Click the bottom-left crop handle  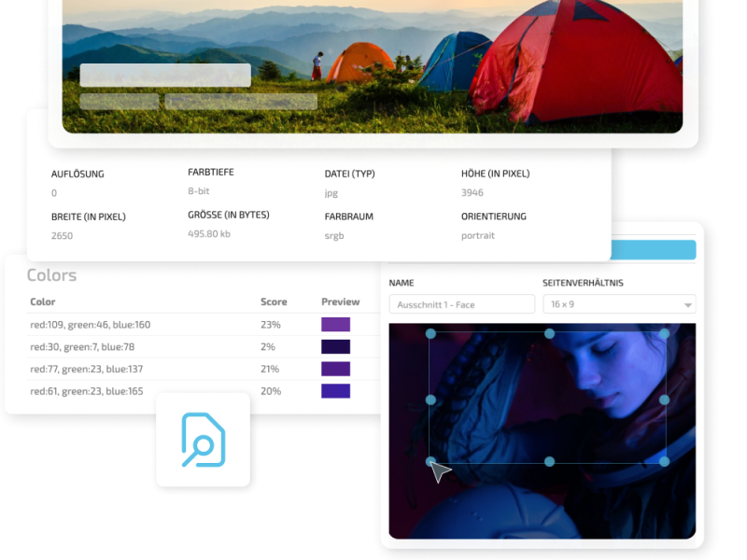[x=430, y=461]
